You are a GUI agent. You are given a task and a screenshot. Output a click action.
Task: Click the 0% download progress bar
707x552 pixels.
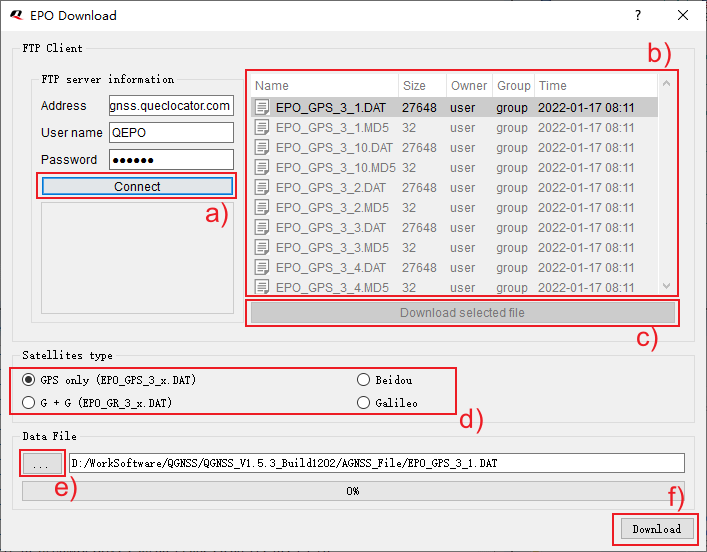[353, 491]
